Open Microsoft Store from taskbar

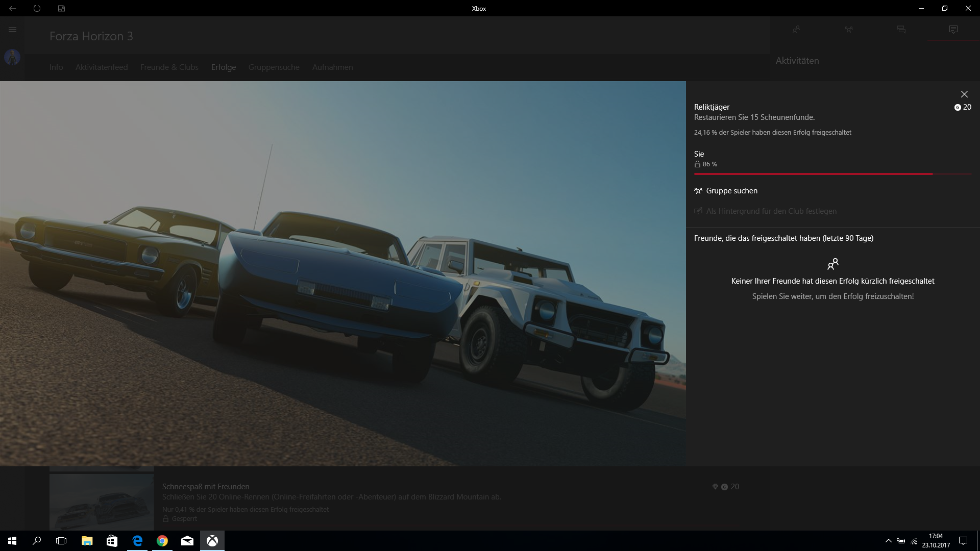coord(112,541)
